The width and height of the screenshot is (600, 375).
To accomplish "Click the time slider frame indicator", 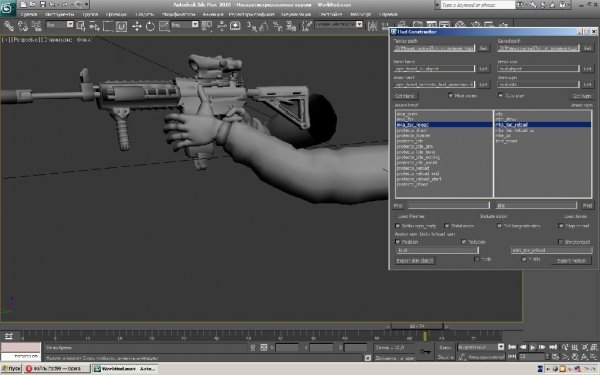I will pos(417,326).
